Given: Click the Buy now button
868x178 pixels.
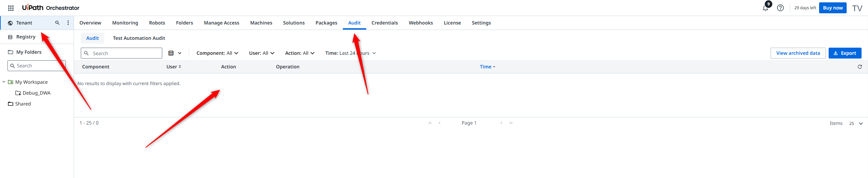Looking at the screenshot, I should coord(833,8).
